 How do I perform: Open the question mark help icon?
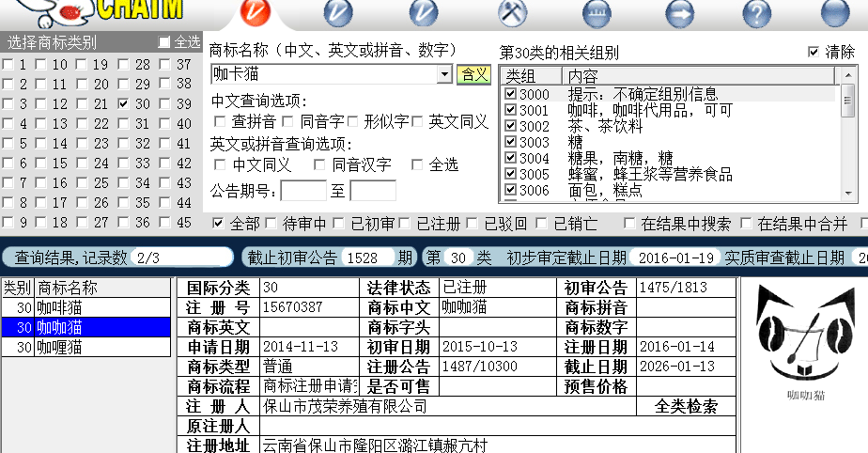(x=757, y=12)
